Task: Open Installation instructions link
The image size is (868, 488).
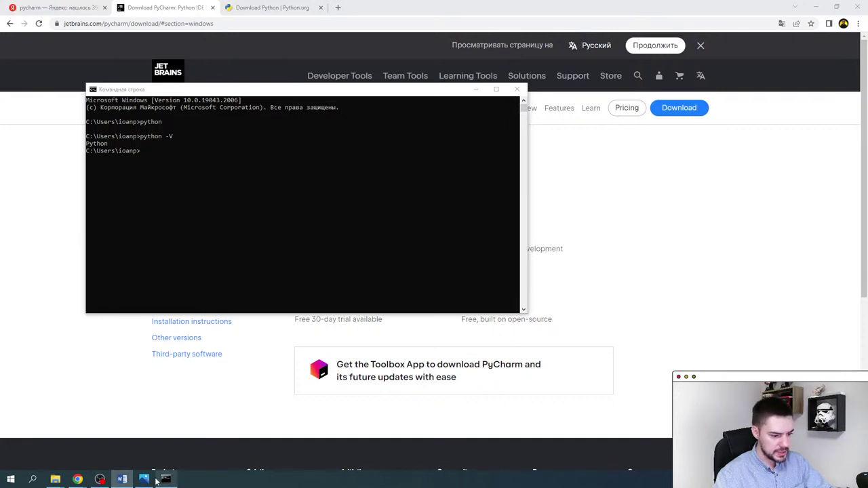Action: (191, 321)
